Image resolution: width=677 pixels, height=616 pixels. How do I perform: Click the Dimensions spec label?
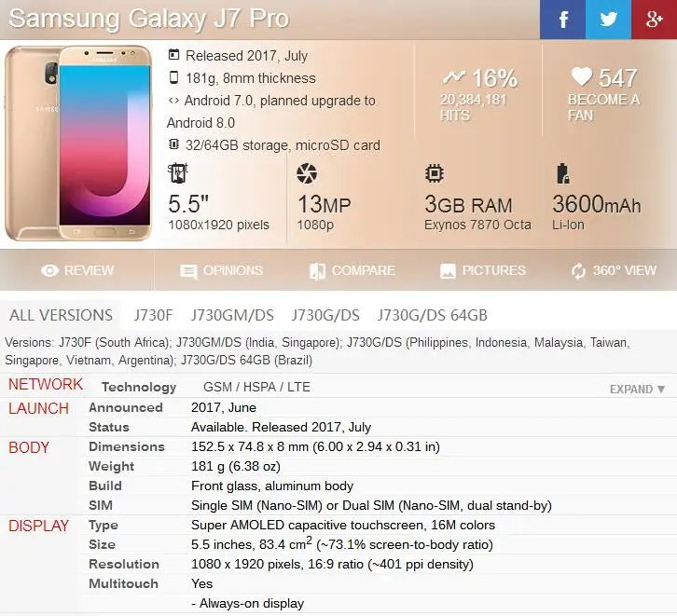coord(127,446)
